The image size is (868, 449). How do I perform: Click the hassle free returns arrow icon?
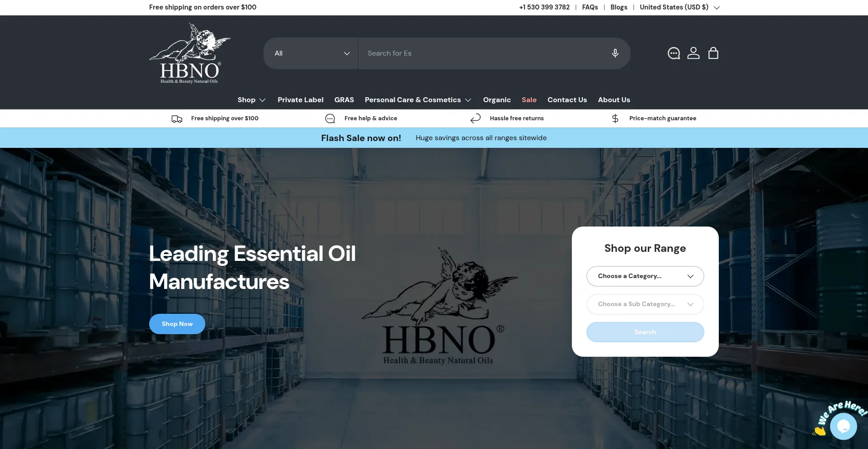pyautogui.click(x=476, y=118)
